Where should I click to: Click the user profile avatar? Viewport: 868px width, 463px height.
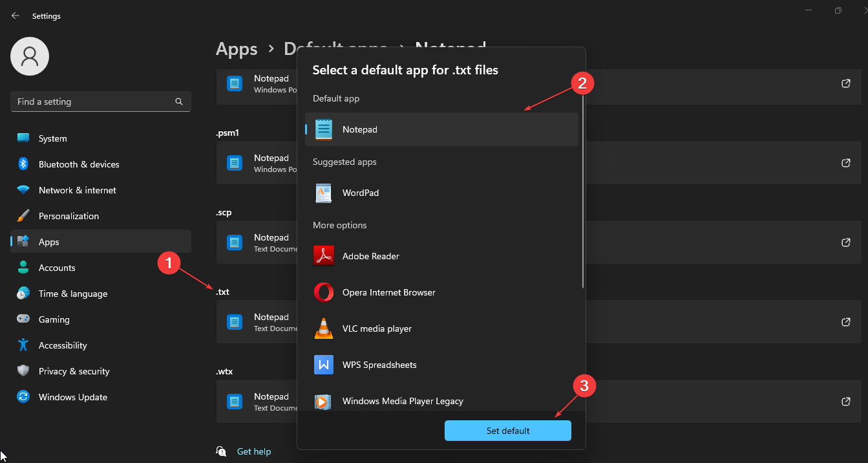(x=30, y=56)
